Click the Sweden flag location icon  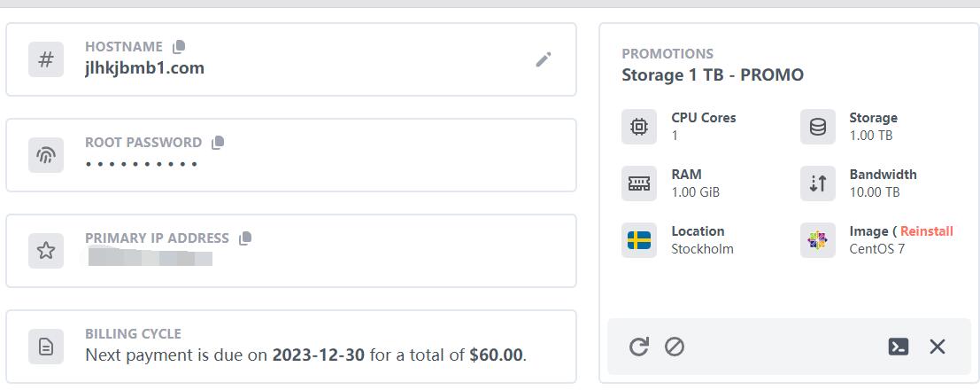click(639, 240)
